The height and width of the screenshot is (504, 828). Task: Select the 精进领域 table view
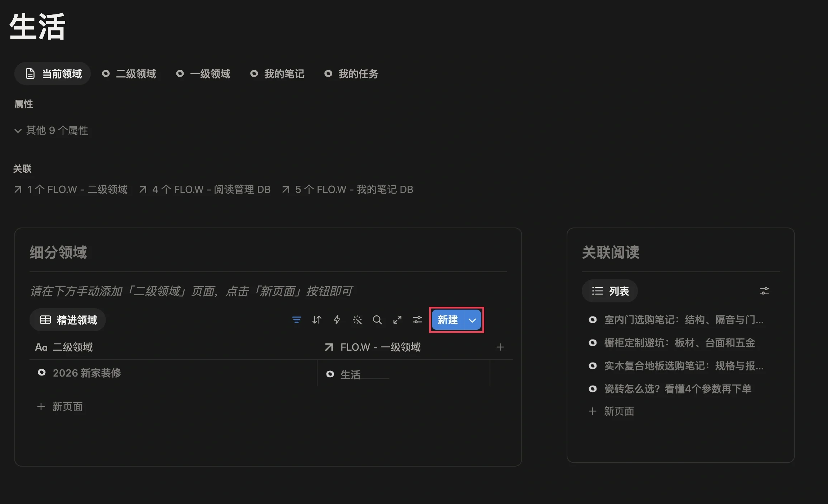tap(68, 320)
